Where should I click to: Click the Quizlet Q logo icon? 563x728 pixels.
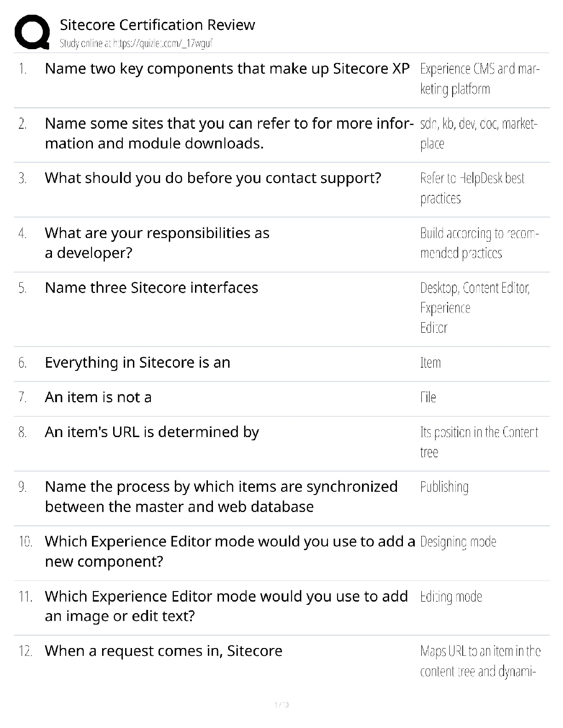pyautogui.click(x=32, y=32)
